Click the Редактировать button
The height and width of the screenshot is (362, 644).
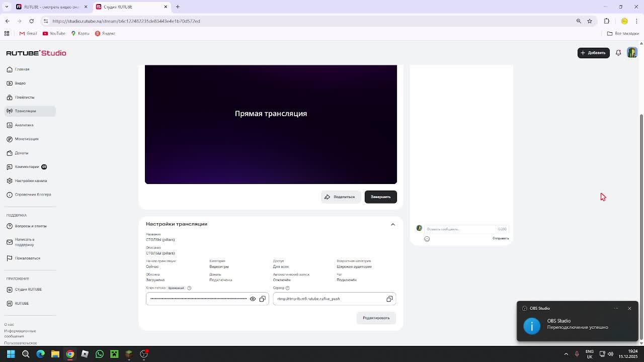(376, 318)
